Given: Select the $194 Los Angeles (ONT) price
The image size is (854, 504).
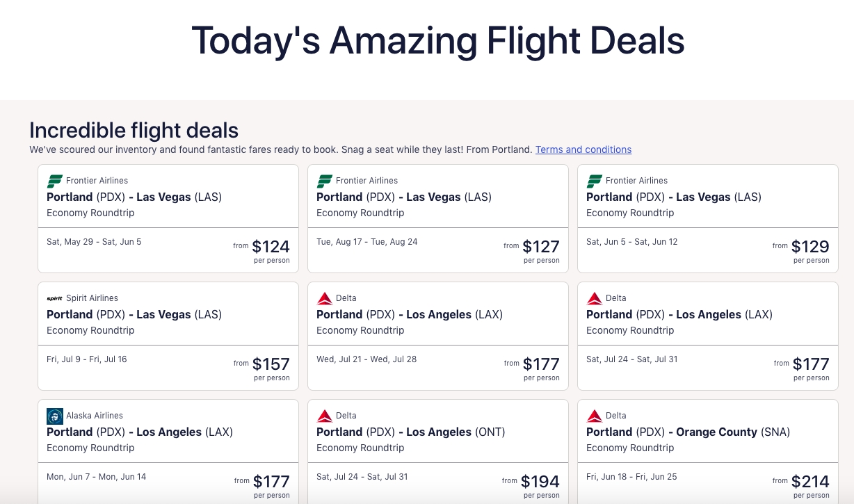Looking at the screenshot, I should (540, 481).
